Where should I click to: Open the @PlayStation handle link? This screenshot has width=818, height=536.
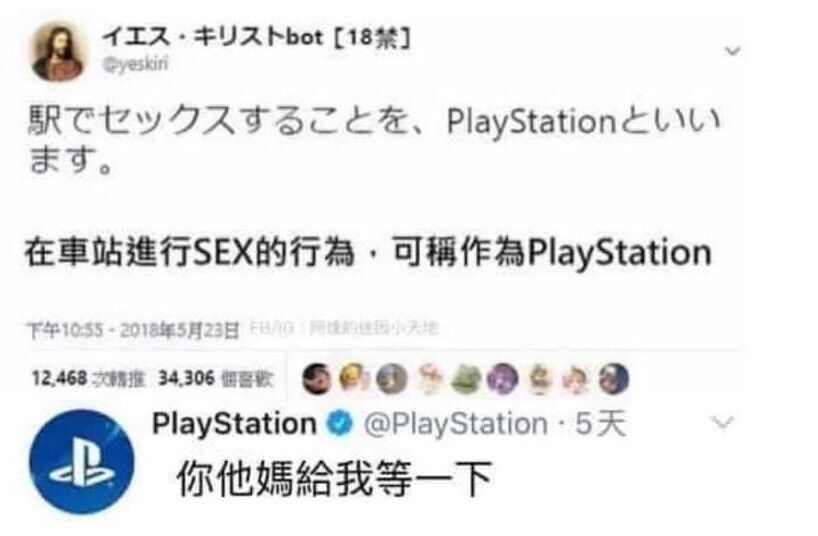(455, 424)
